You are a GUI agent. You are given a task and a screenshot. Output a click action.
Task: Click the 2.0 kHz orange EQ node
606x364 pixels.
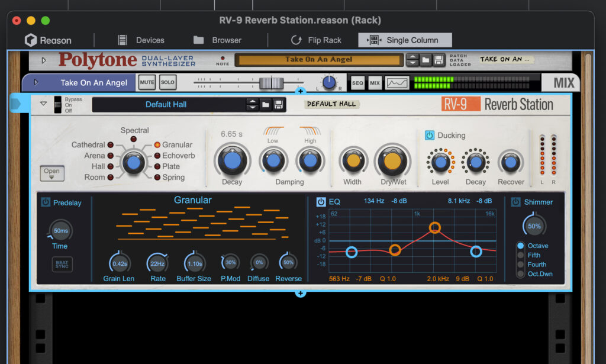tap(435, 228)
